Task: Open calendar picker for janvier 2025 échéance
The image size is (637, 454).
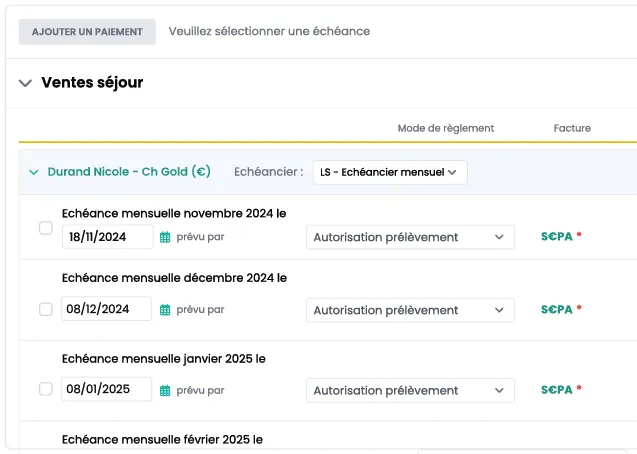Action: (165, 391)
